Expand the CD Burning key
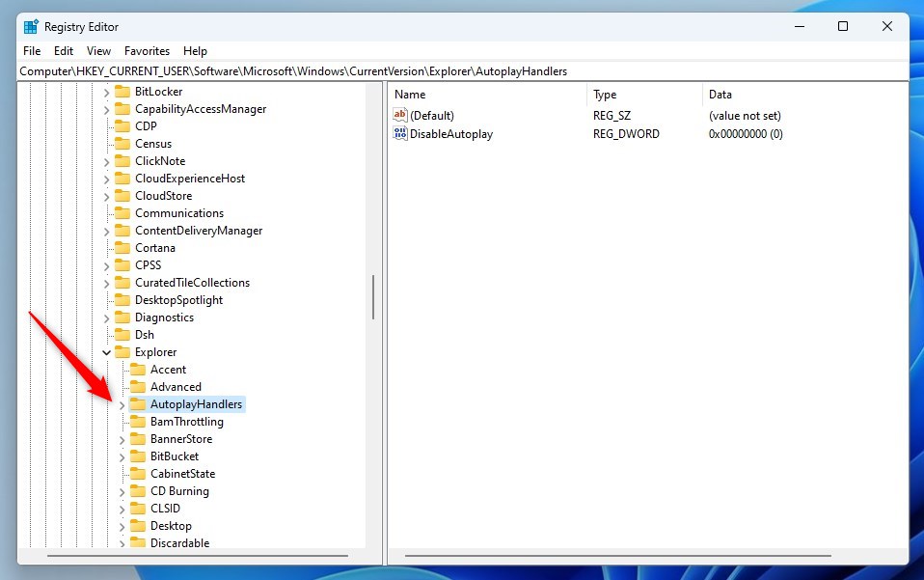 (x=122, y=492)
